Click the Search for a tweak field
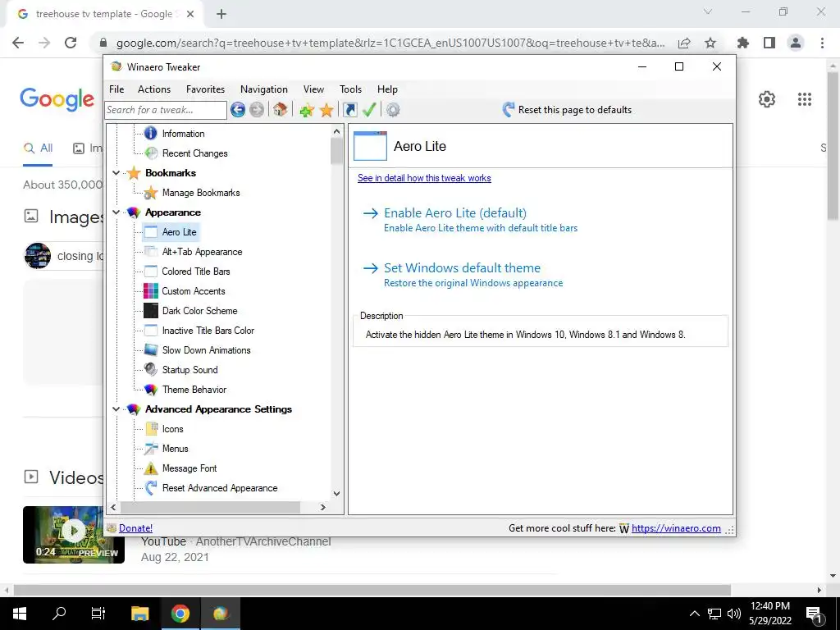The height and width of the screenshot is (630, 840). tap(166, 110)
